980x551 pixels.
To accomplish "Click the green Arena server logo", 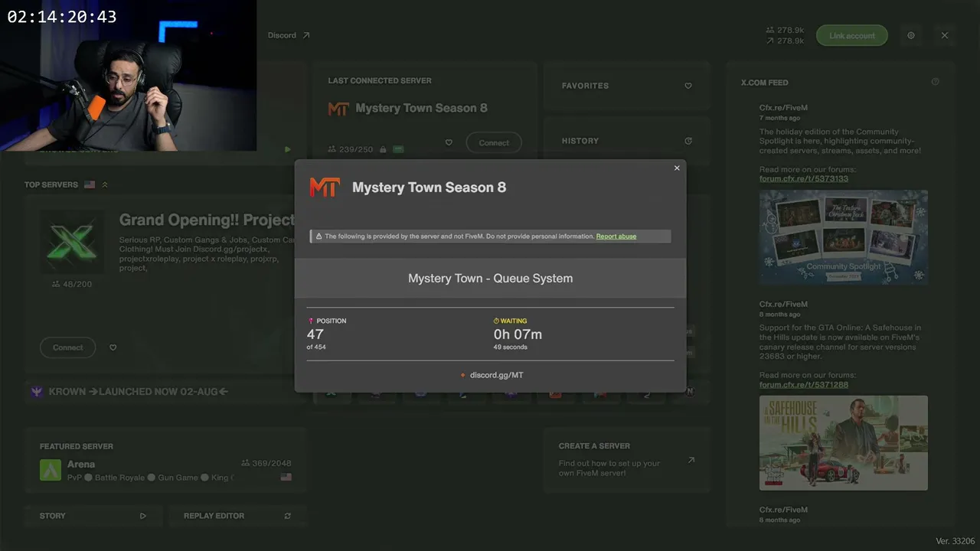I will coord(51,470).
